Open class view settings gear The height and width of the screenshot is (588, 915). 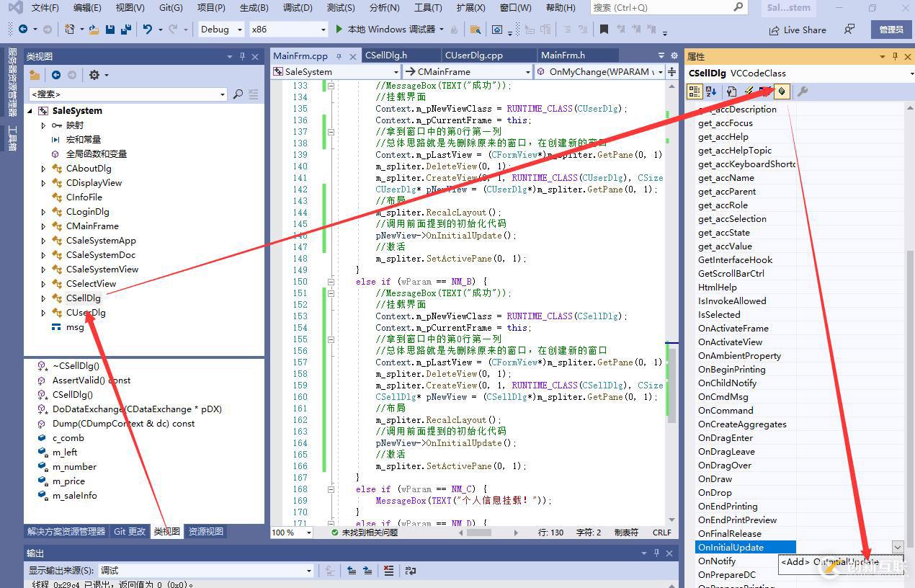[94, 75]
